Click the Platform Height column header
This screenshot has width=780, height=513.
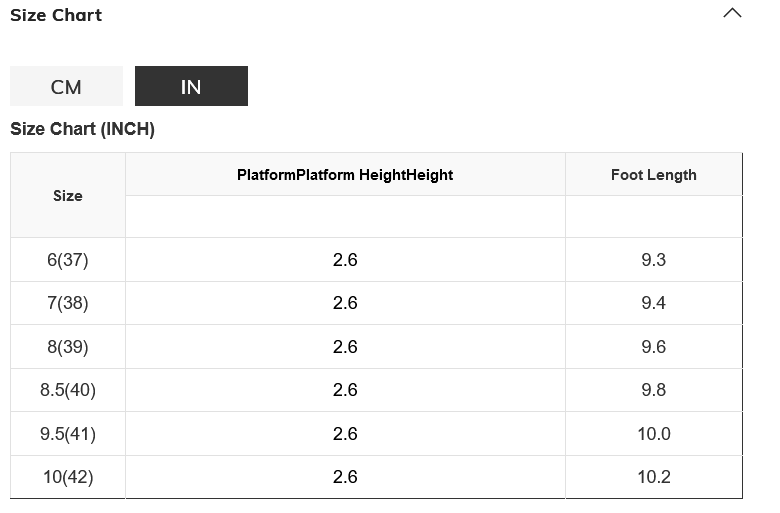pyautogui.click(x=345, y=175)
